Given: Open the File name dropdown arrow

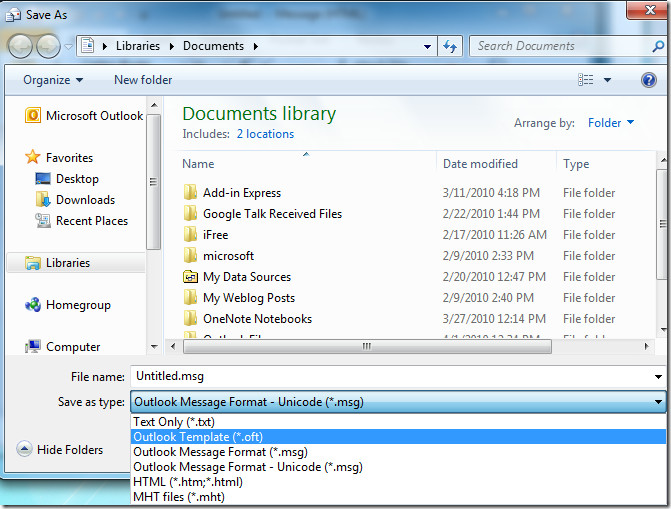Looking at the screenshot, I should pos(658,377).
